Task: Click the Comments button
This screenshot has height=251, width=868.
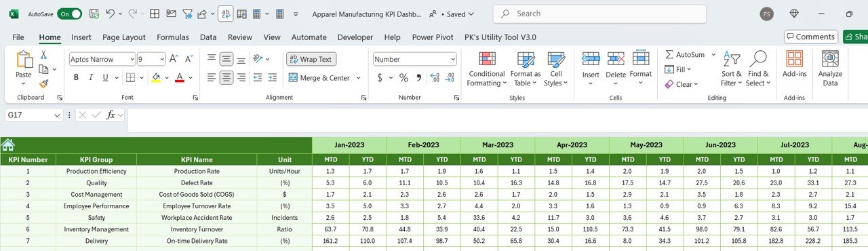Action: pos(811,37)
